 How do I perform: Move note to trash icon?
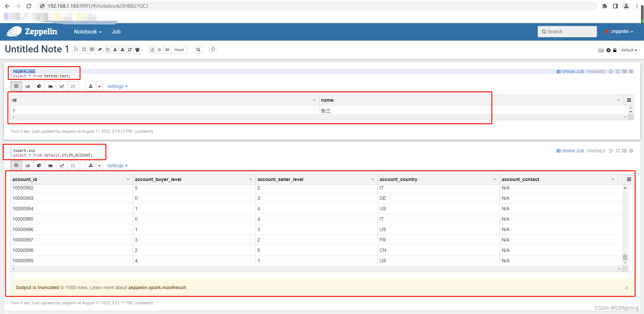[213, 50]
